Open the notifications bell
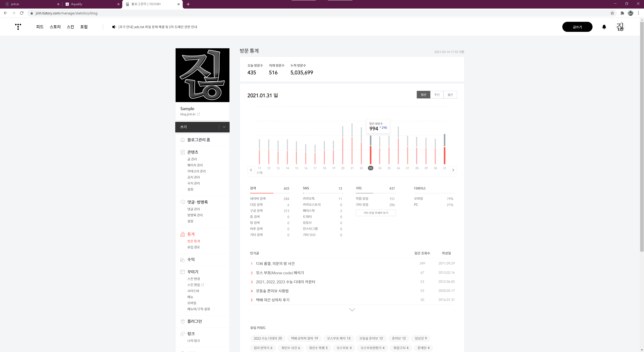The image size is (644, 352). (x=604, y=27)
